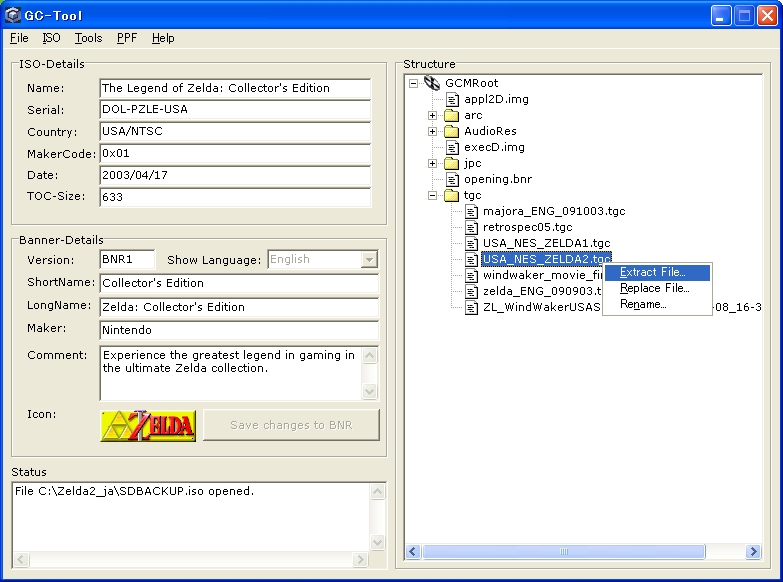Click the USA_NES_ZELDA2.tgc file icon

point(471,259)
